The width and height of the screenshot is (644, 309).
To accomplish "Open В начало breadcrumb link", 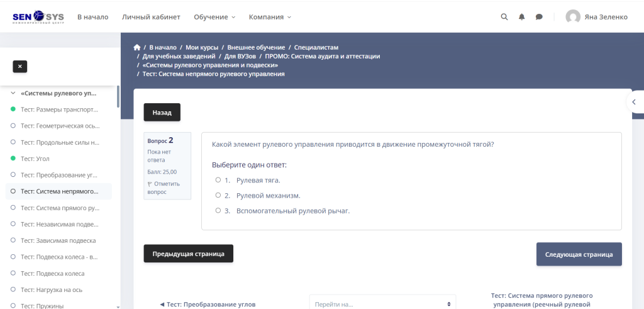I will 163,47.
